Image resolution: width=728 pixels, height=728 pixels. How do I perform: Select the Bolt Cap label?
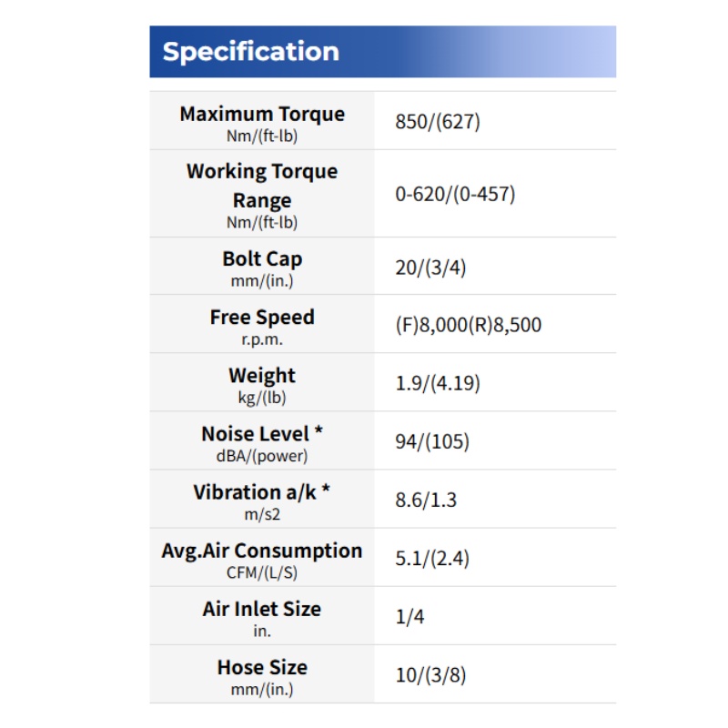[x=262, y=259]
